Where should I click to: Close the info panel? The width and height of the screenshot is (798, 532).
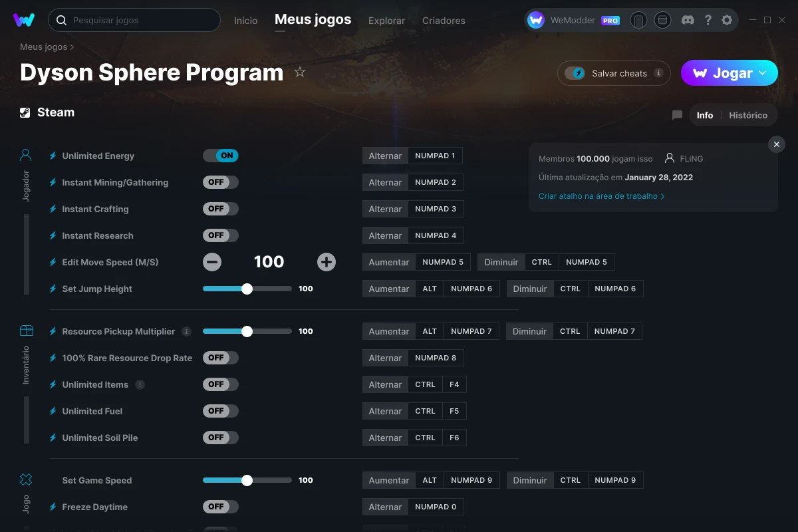pos(777,144)
